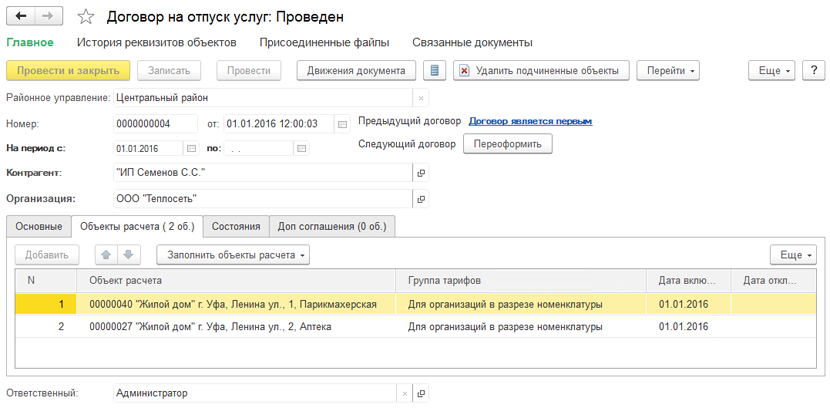This screenshot has height=408, width=830.
Task: Clear the Районное управление field
Action: click(x=421, y=98)
